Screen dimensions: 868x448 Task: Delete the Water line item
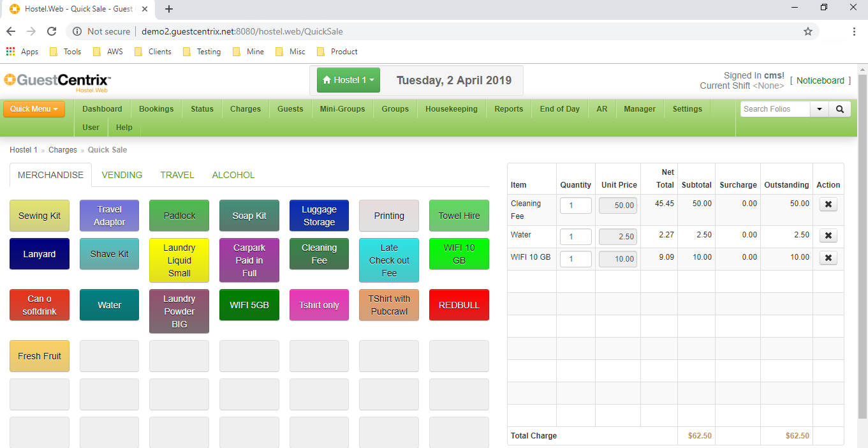pyautogui.click(x=828, y=235)
